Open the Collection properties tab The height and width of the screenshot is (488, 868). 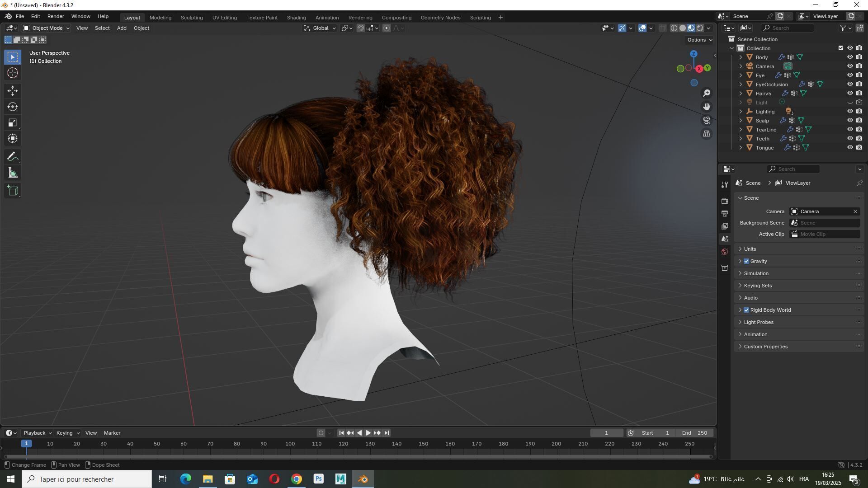(x=725, y=267)
